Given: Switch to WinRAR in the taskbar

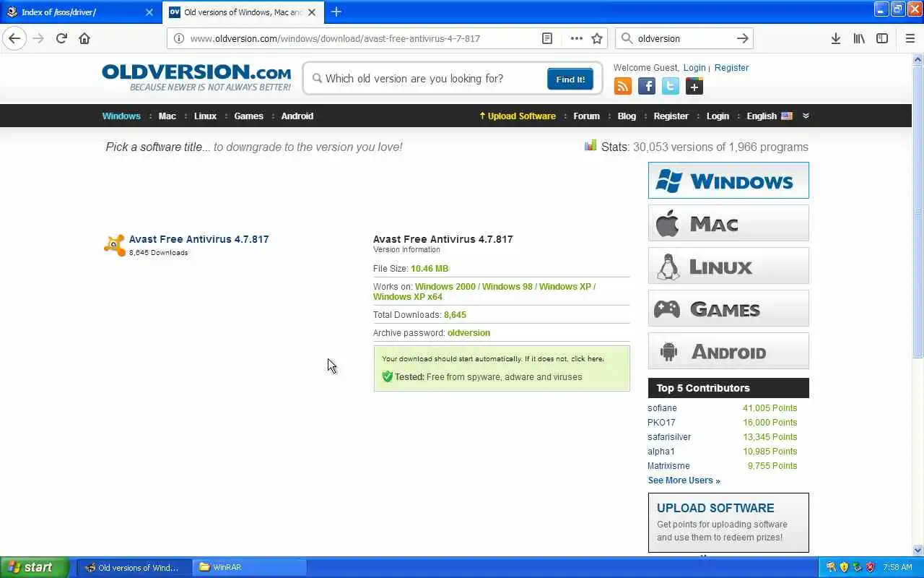Looking at the screenshot, I should pos(250,567).
